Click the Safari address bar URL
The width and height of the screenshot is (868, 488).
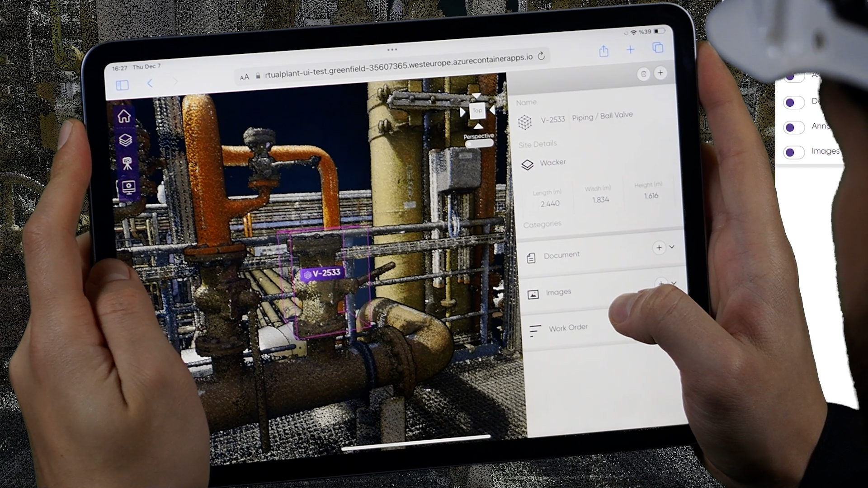[398, 66]
